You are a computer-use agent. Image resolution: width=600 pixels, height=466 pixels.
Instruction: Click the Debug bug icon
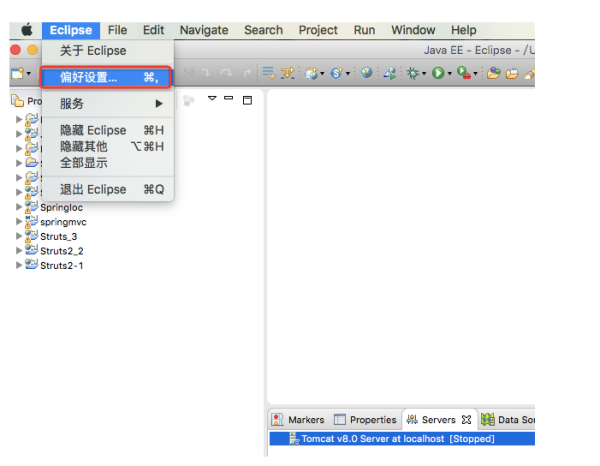point(413,73)
